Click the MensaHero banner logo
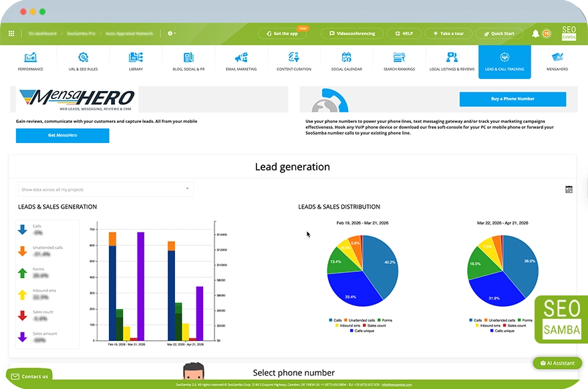Image resolution: width=588 pixels, height=389 pixels. (x=77, y=100)
